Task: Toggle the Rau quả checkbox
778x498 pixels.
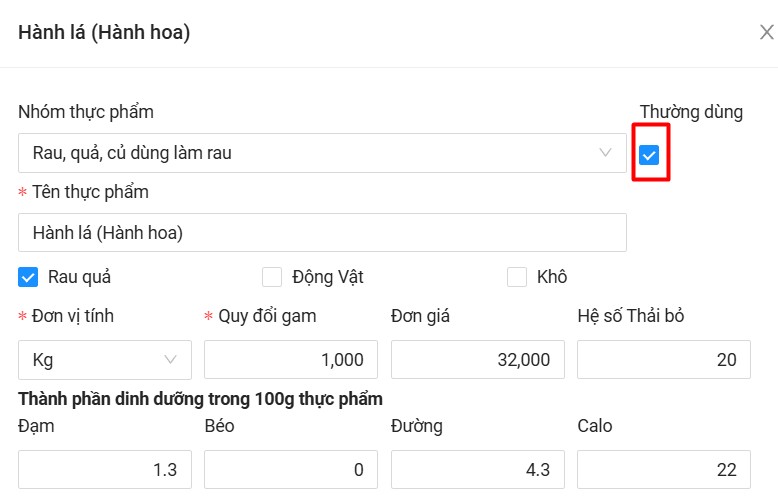Action: click(x=28, y=277)
